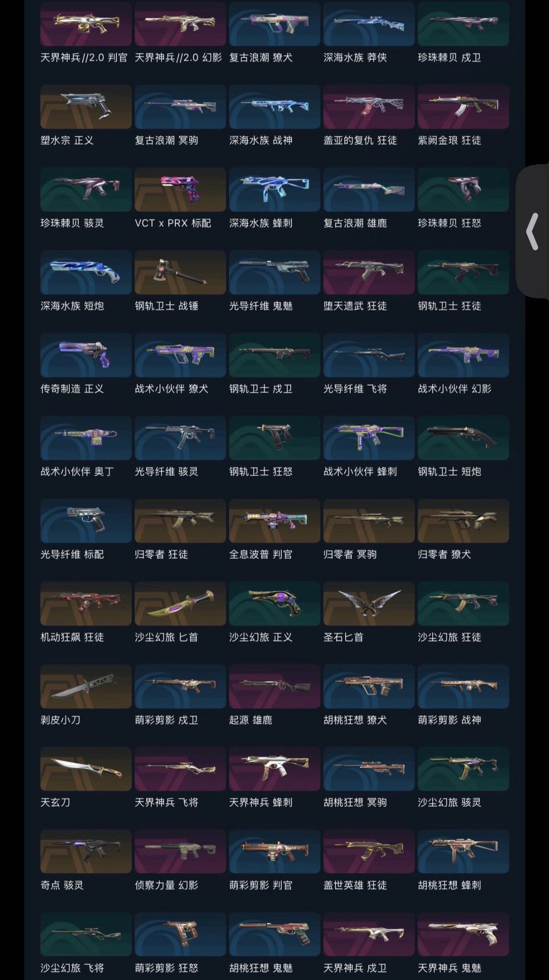
Task: Open the 深海水族 短炮 shotgun skin
Action: [86, 272]
